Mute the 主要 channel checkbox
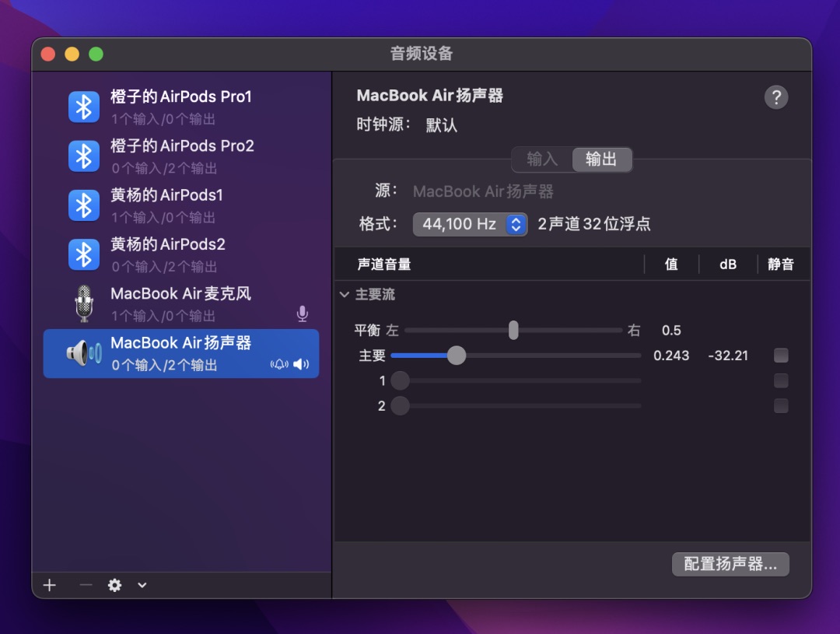The height and width of the screenshot is (634, 840). click(781, 356)
